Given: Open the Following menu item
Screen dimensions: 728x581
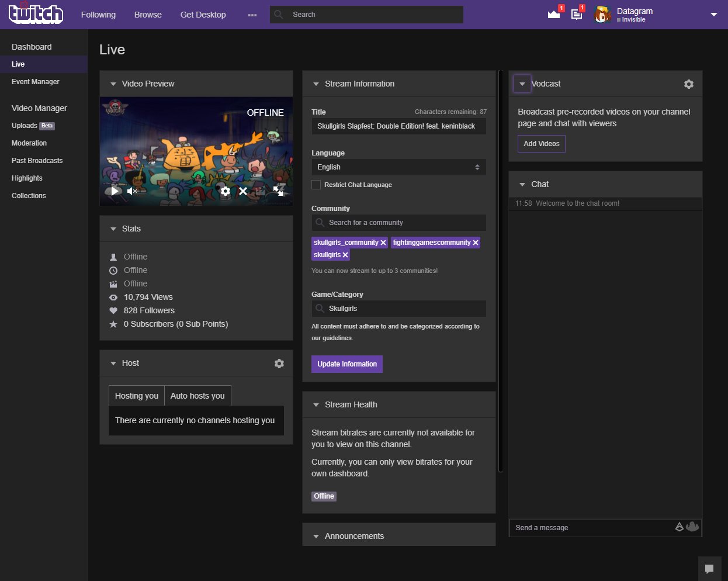Looking at the screenshot, I should pos(98,14).
